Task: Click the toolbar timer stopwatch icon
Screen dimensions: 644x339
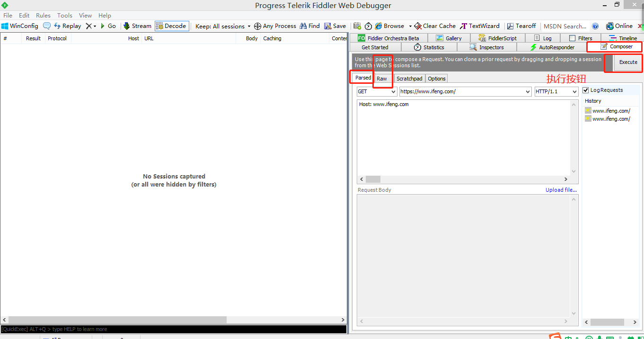Action: tap(368, 26)
